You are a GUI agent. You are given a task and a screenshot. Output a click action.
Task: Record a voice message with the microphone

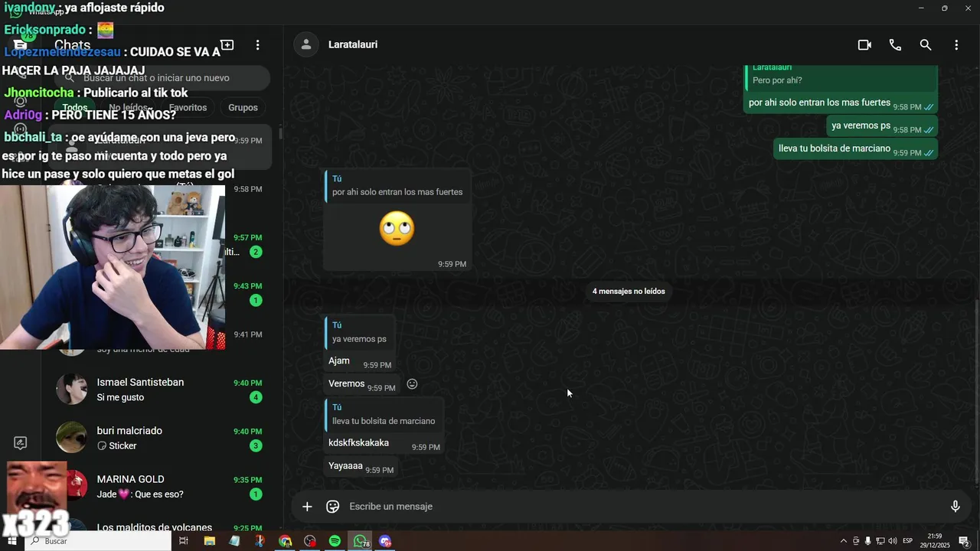click(955, 507)
